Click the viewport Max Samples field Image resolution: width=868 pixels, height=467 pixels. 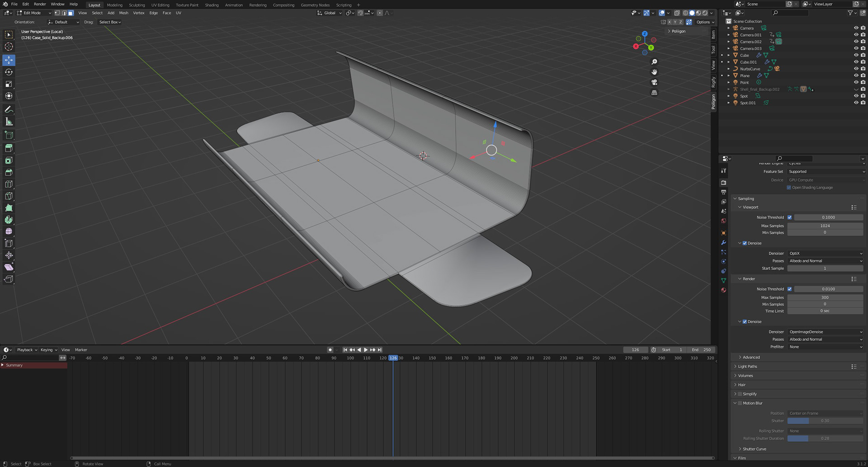point(826,226)
